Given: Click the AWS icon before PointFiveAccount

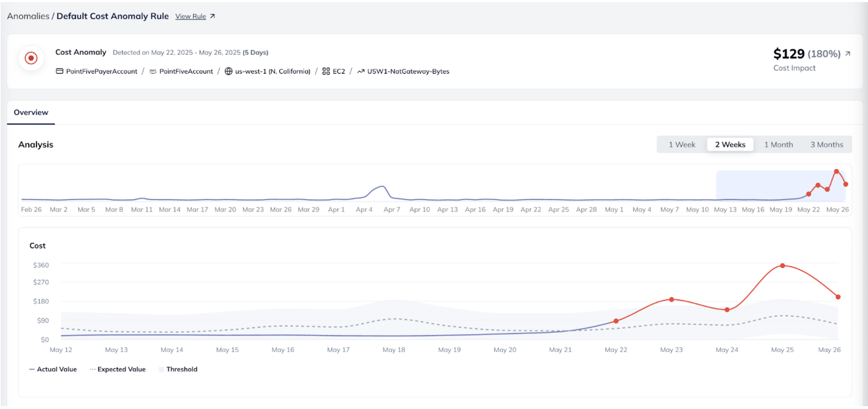Looking at the screenshot, I should 153,71.
